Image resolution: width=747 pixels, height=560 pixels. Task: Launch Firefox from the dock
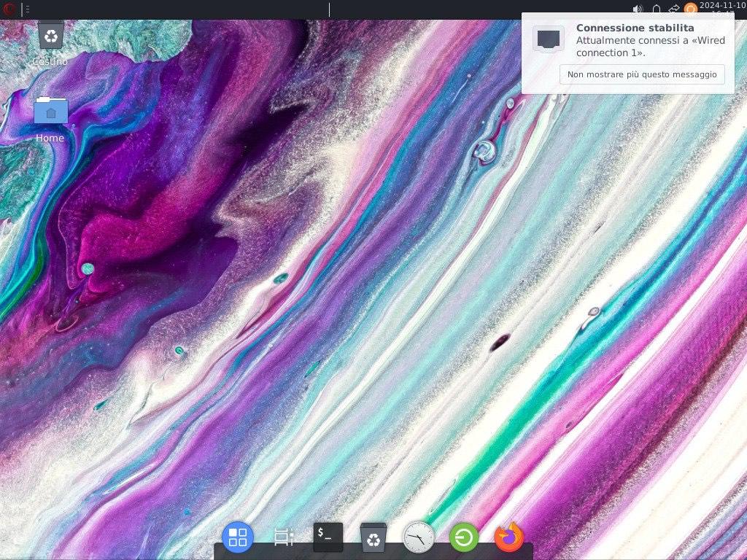click(509, 538)
